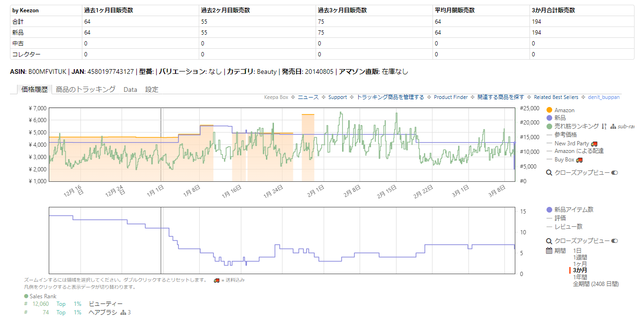This screenshot has width=644, height=321.
Task: Open the 設定 tab
Action: click(x=152, y=89)
